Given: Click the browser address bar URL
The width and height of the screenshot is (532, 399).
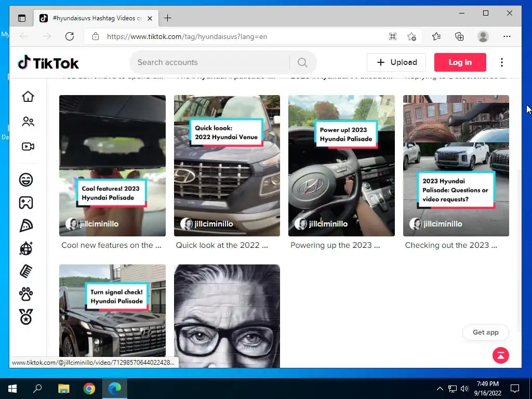Looking at the screenshot, I should 187,36.
